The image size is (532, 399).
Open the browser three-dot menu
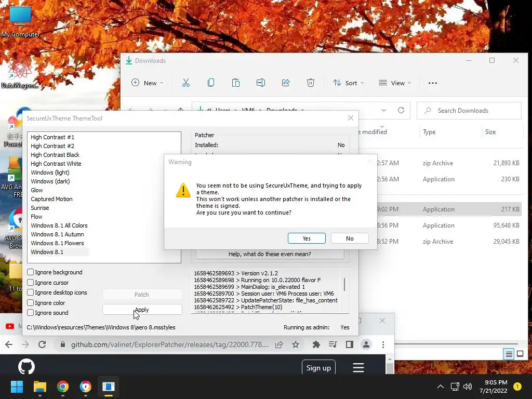click(383, 345)
